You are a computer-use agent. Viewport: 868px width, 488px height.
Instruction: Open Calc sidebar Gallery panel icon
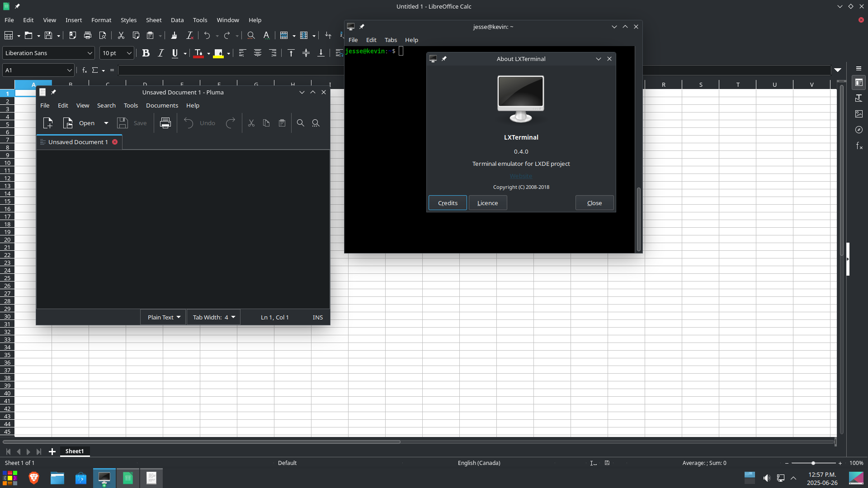(859, 114)
